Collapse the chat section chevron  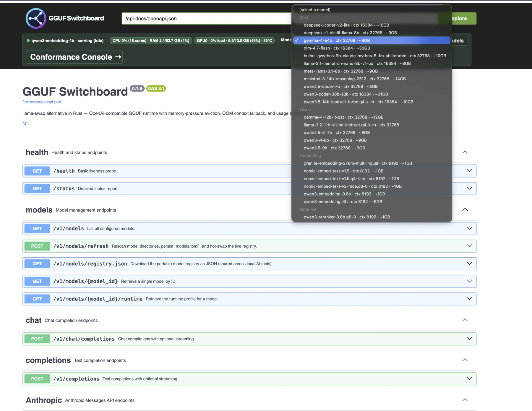pyautogui.click(x=465, y=320)
